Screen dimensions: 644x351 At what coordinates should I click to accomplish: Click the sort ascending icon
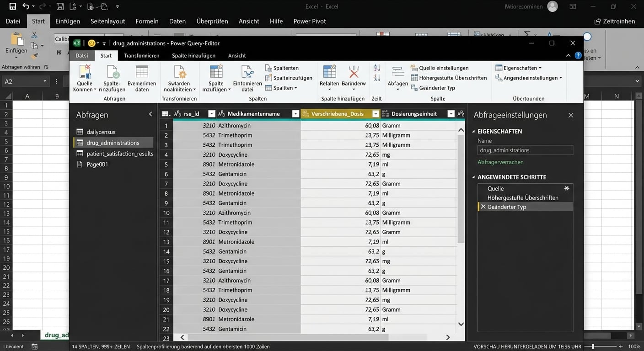377,68
